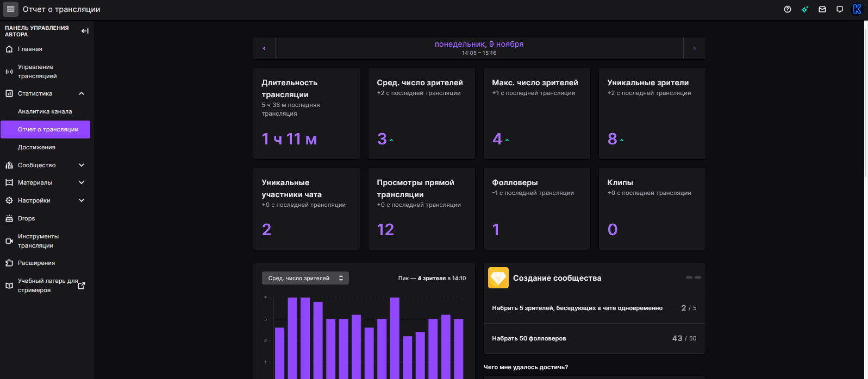Open Инструменты трансляции
Image resolution: width=868 pixels, height=379 pixels.
click(x=46, y=241)
